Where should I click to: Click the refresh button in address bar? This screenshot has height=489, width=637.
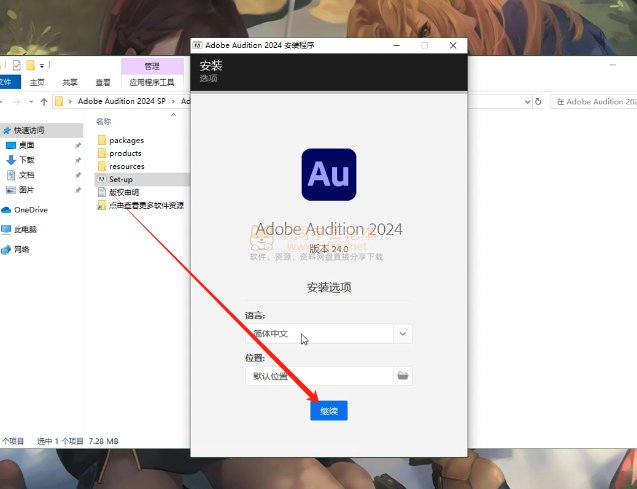(x=539, y=101)
